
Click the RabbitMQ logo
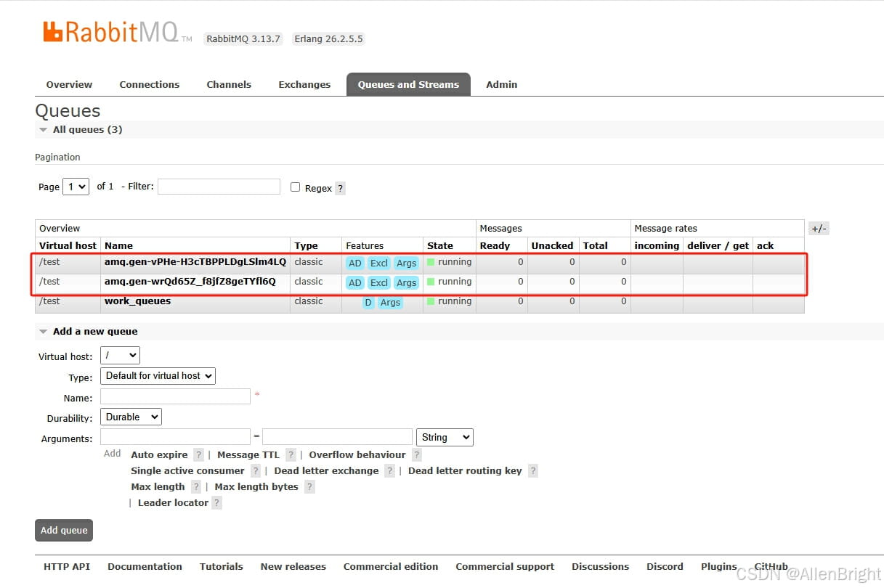click(110, 33)
